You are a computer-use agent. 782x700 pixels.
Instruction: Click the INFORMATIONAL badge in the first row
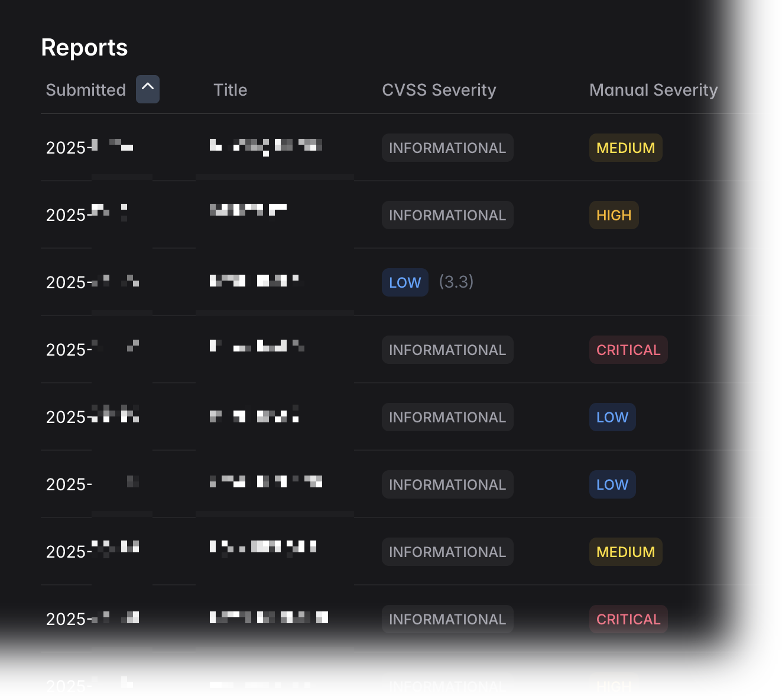click(x=447, y=148)
